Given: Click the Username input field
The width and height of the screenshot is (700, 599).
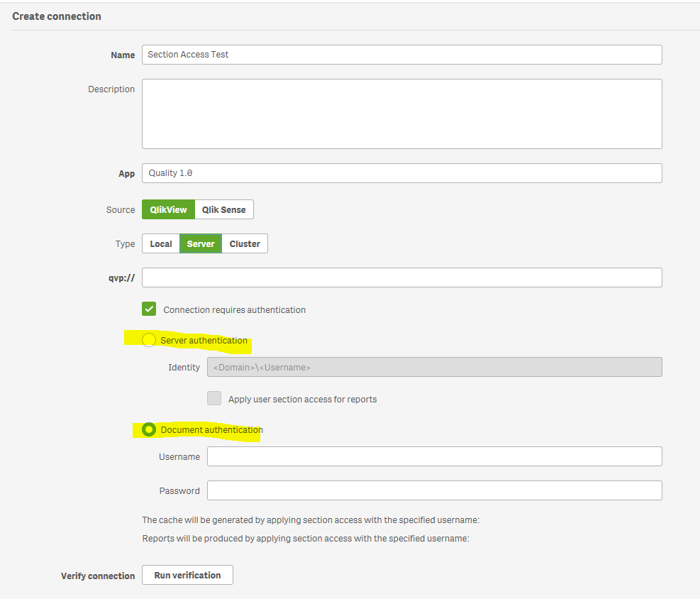Looking at the screenshot, I should pos(434,456).
